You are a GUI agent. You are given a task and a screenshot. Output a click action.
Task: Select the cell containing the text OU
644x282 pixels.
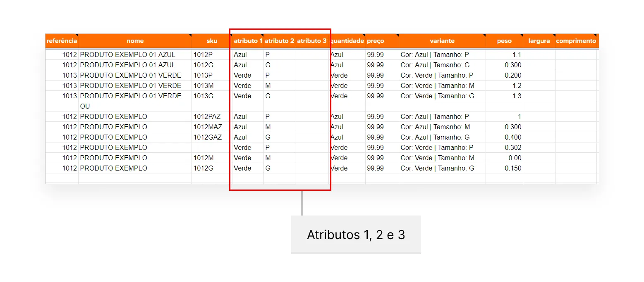coord(84,106)
